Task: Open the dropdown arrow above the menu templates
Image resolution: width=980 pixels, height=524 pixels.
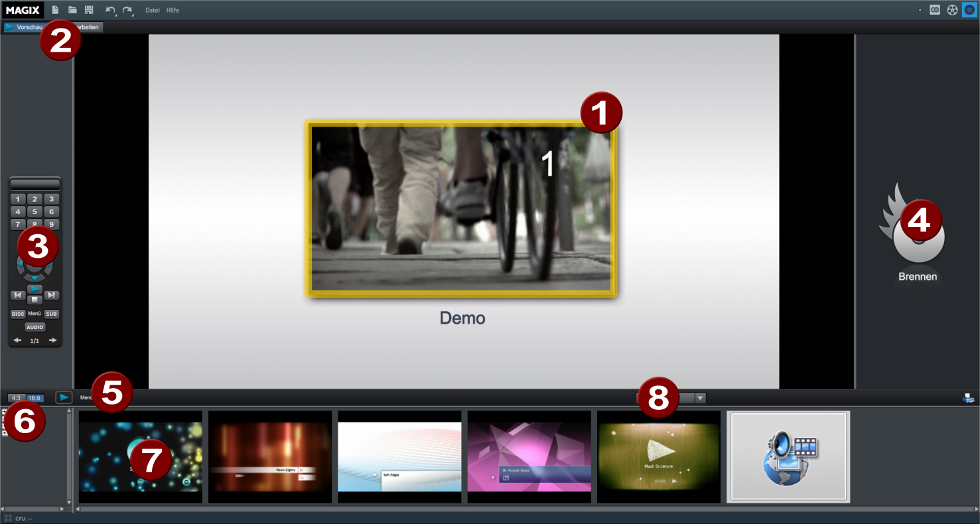Action: coord(700,398)
